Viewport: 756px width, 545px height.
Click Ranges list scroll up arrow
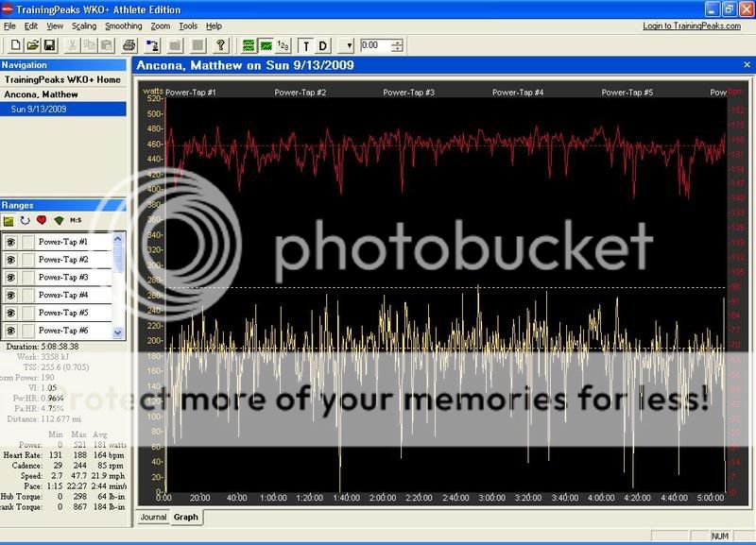118,239
